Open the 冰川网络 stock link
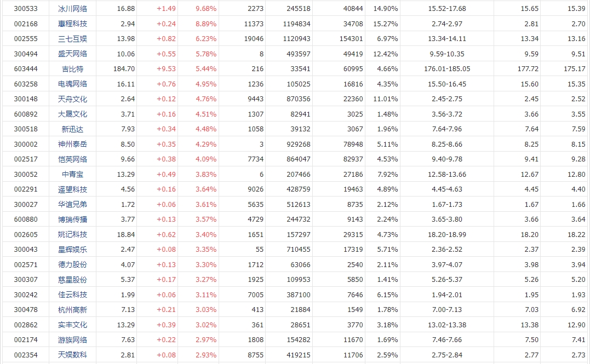Image resolution: width=590 pixels, height=364 pixels. point(72,9)
